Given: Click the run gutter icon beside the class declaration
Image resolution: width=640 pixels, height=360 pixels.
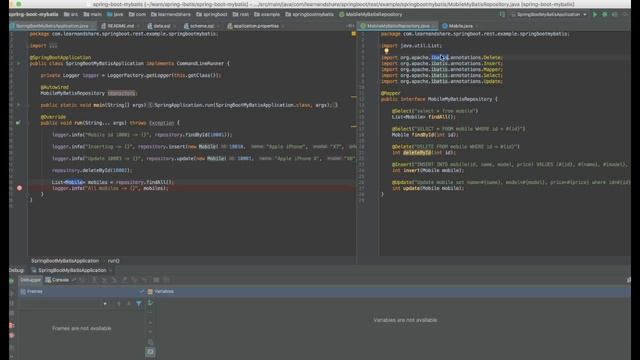Looking at the screenshot, I should (18, 64).
